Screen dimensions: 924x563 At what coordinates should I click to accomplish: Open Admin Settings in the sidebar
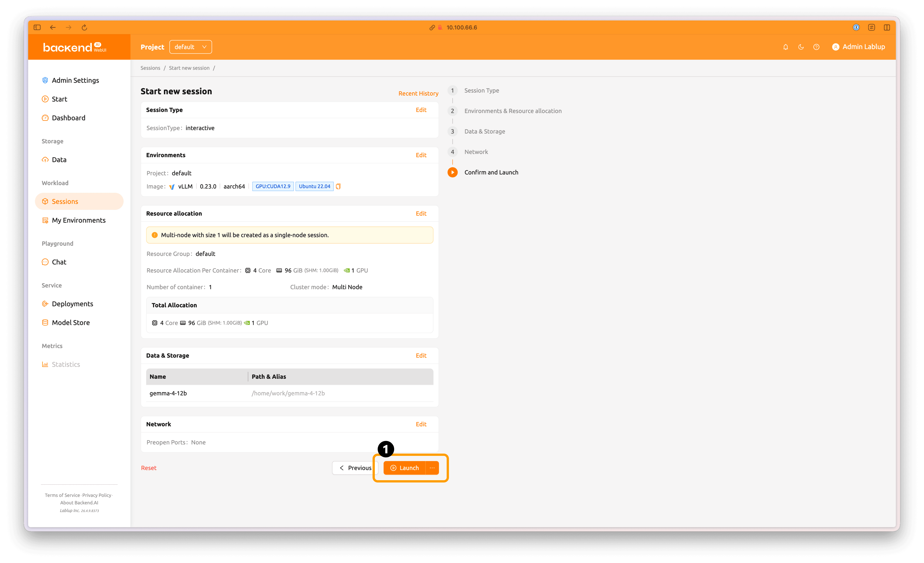(x=75, y=80)
